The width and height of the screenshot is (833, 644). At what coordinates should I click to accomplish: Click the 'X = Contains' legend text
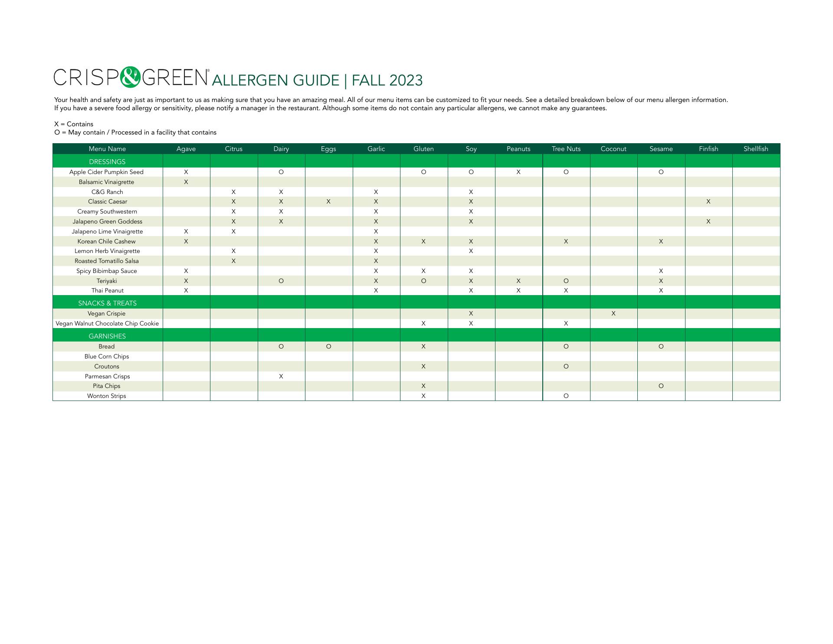pyautogui.click(x=74, y=124)
